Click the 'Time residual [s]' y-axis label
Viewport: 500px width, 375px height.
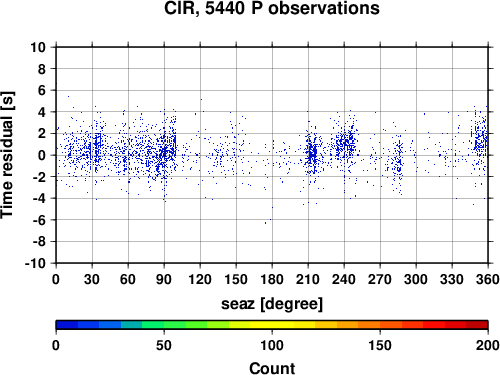(x=7, y=155)
